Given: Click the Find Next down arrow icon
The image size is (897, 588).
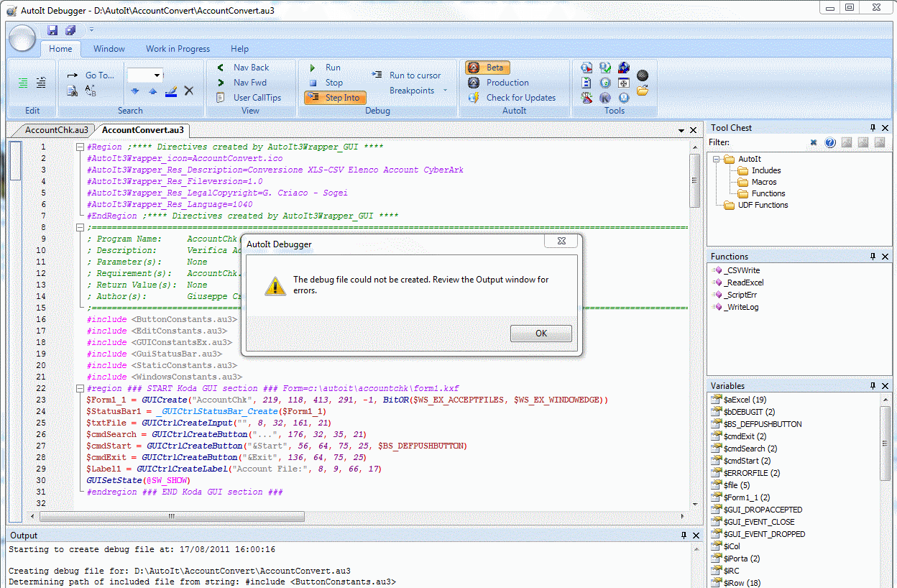Looking at the screenshot, I should [135, 91].
